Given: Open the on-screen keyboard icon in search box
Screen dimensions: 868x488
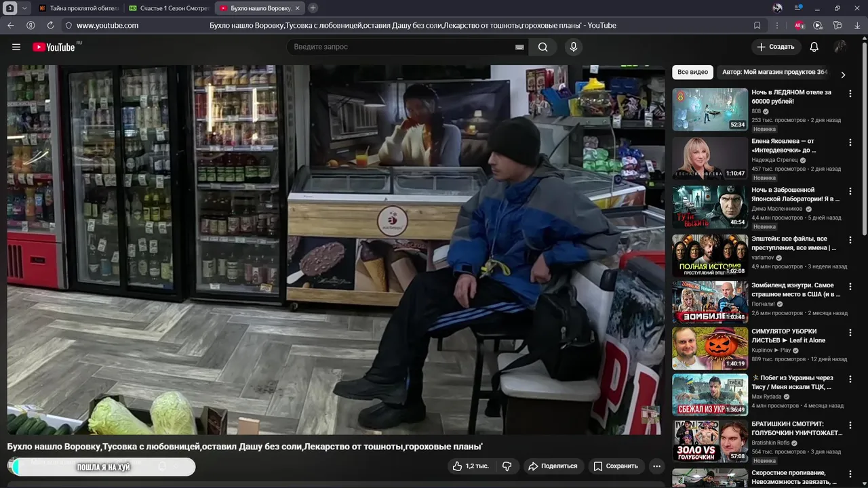Looking at the screenshot, I should [519, 47].
